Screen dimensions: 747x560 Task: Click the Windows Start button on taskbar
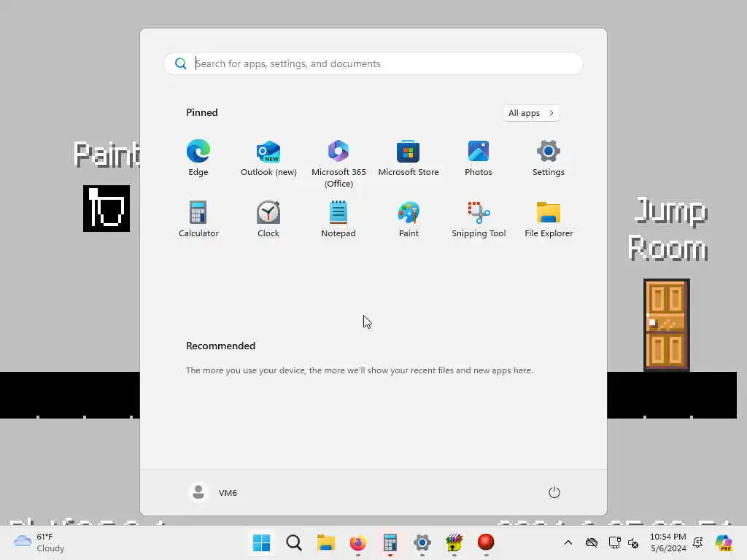[x=262, y=542]
